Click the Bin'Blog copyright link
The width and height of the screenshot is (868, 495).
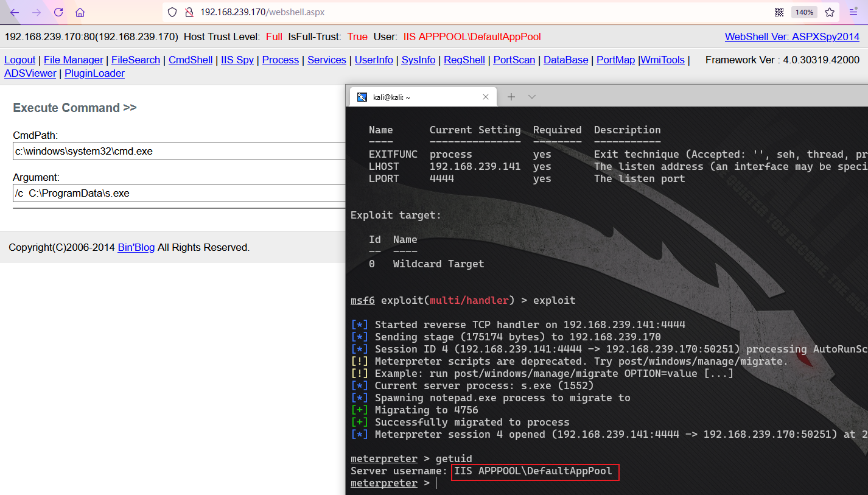(136, 247)
